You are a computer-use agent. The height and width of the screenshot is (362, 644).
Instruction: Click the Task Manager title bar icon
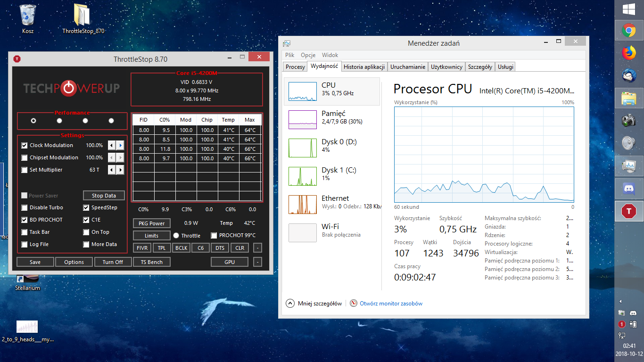coord(287,43)
